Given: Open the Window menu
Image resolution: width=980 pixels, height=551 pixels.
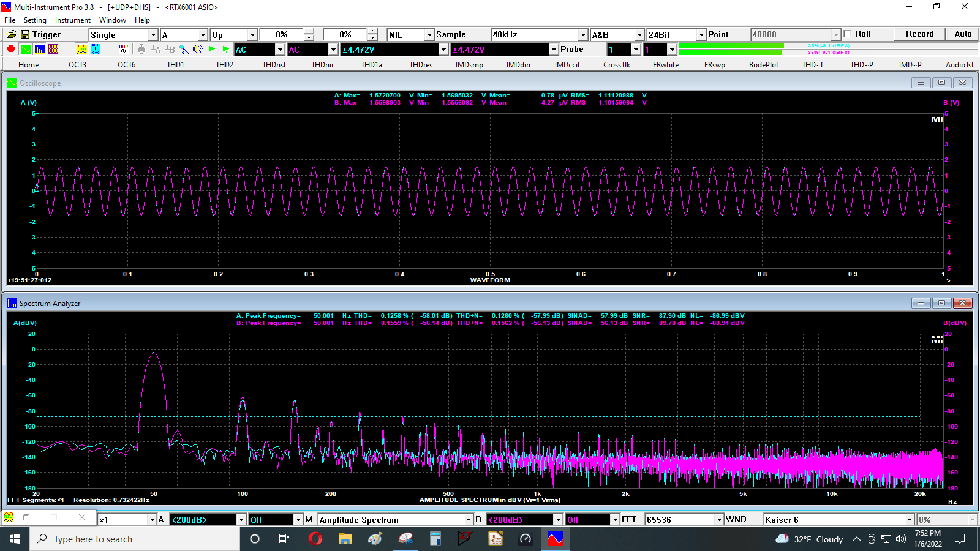Looking at the screenshot, I should coord(113,20).
